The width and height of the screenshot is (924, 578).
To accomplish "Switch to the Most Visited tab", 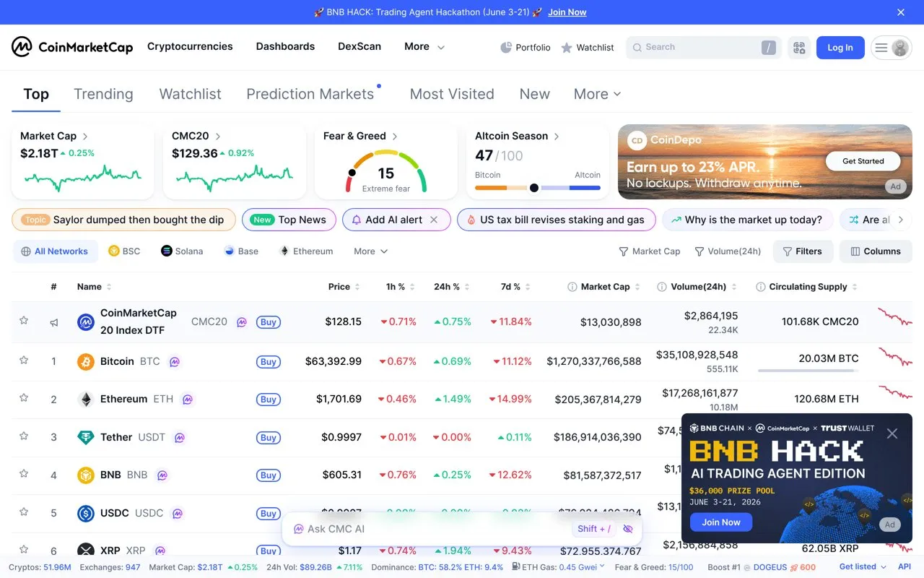I will [x=452, y=94].
